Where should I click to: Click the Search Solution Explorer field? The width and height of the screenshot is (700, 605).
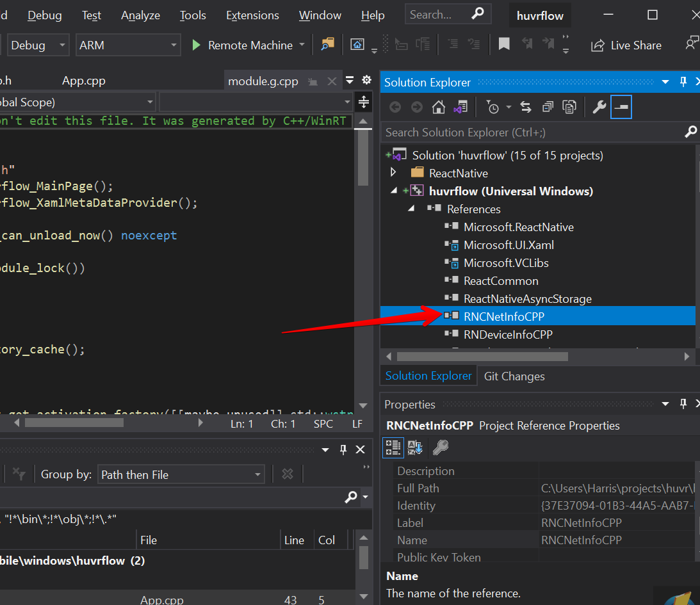[x=512, y=131]
